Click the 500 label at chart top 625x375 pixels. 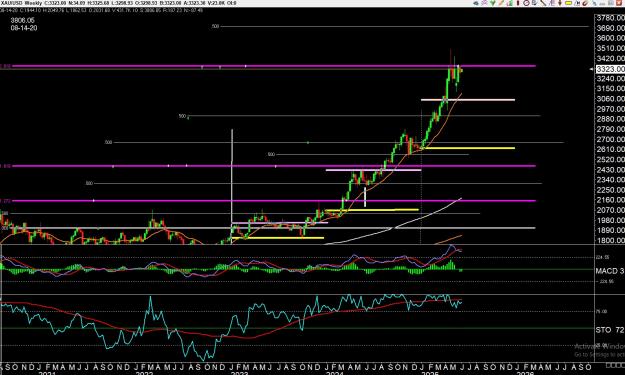(215, 26)
